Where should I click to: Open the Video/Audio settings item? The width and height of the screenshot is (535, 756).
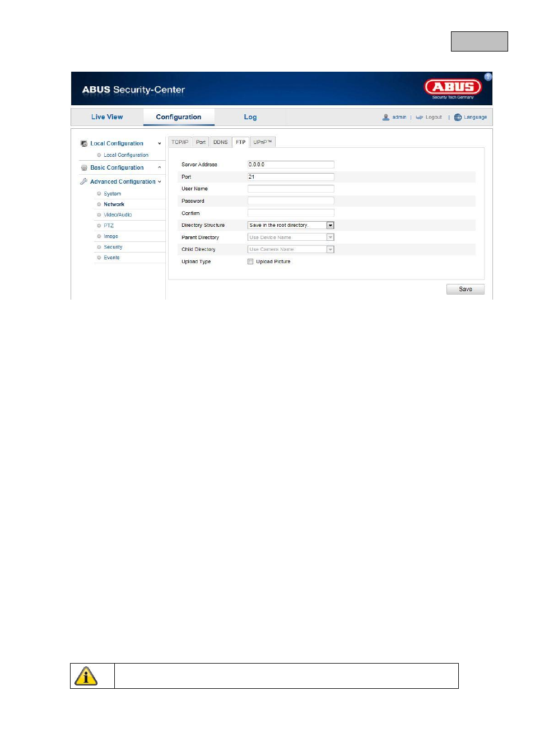coord(118,215)
